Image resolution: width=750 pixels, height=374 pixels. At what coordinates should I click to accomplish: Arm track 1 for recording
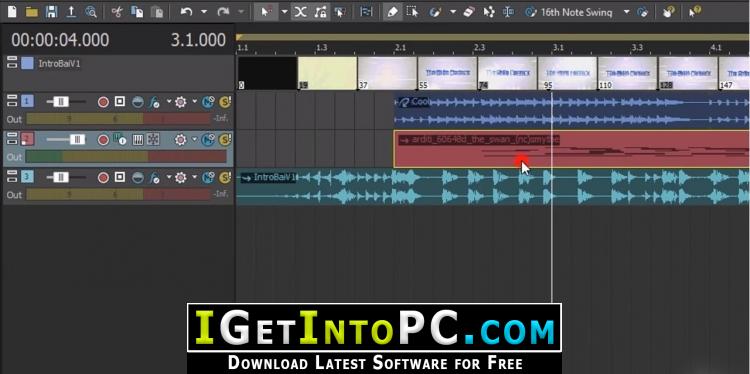[103, 101]
